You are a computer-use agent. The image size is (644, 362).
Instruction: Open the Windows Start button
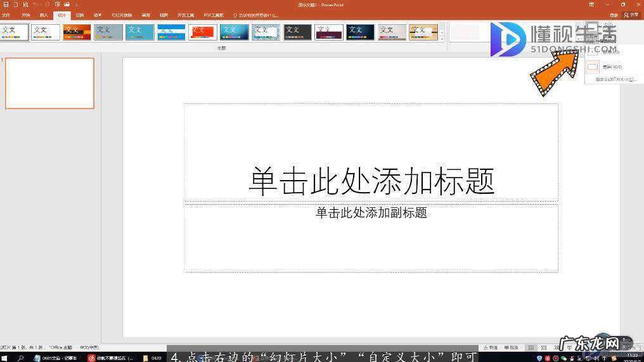coord(5,358)
